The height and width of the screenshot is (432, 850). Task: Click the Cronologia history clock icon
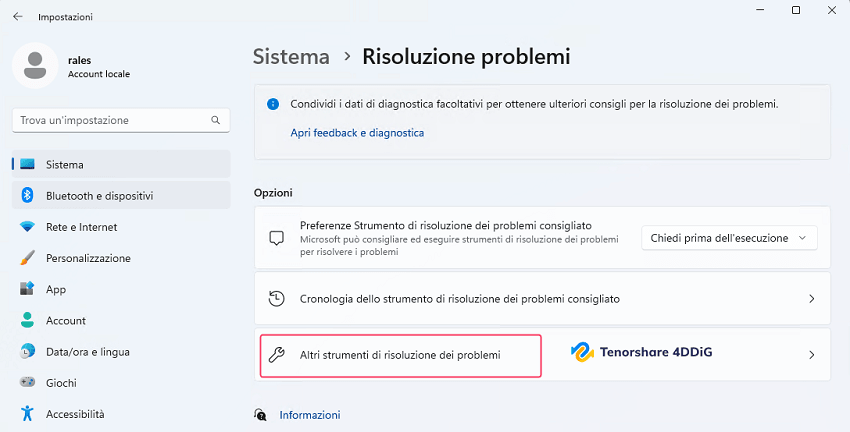[x=277, y=298]
